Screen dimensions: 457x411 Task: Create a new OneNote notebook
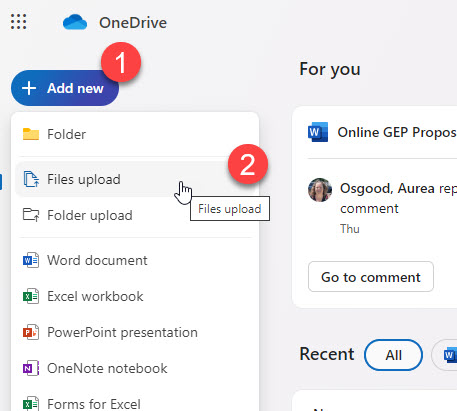pos(135,368)
